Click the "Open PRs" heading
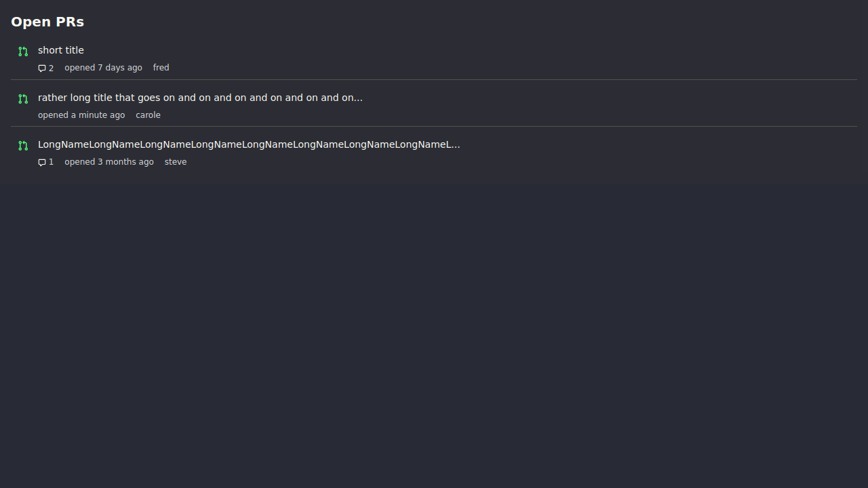Viewport: 868px width, 488px height. pos(47,22)
